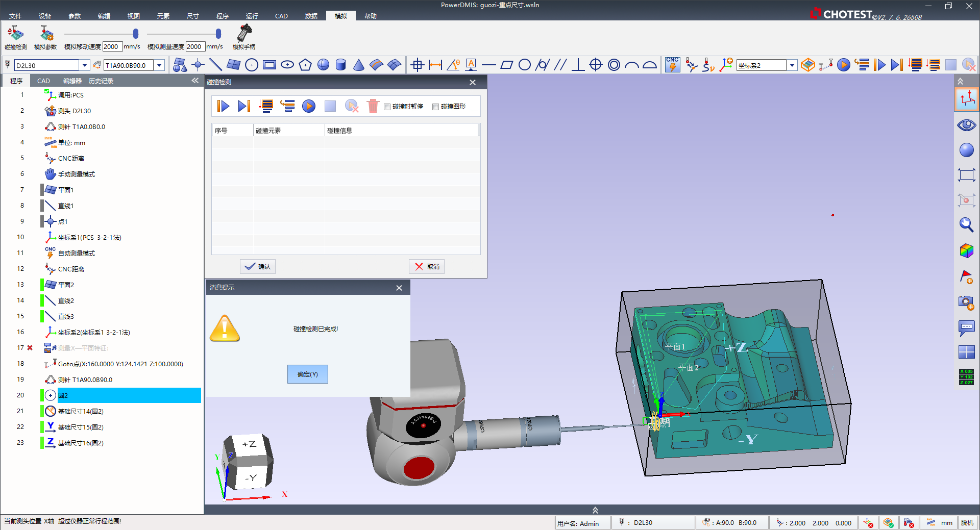Select the circle feature tool
980x530 pixels.
252,65
